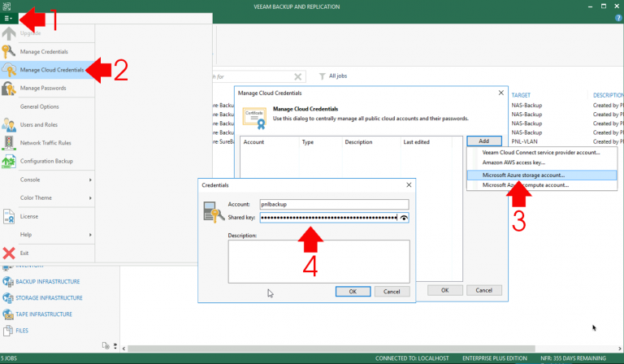Click the License certificate icon
The height and width of the screenshot is (364, 624).
[x=8, y=216]
